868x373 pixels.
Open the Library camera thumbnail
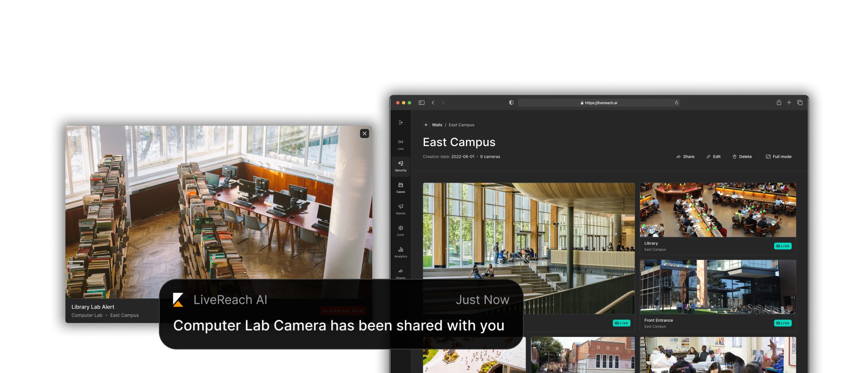pos(718,210)
